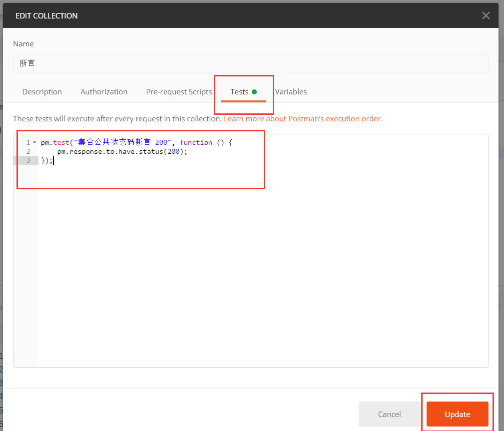The image size is (504, 431).
Task: Select the Tests tab
Action: click(243, 92)
